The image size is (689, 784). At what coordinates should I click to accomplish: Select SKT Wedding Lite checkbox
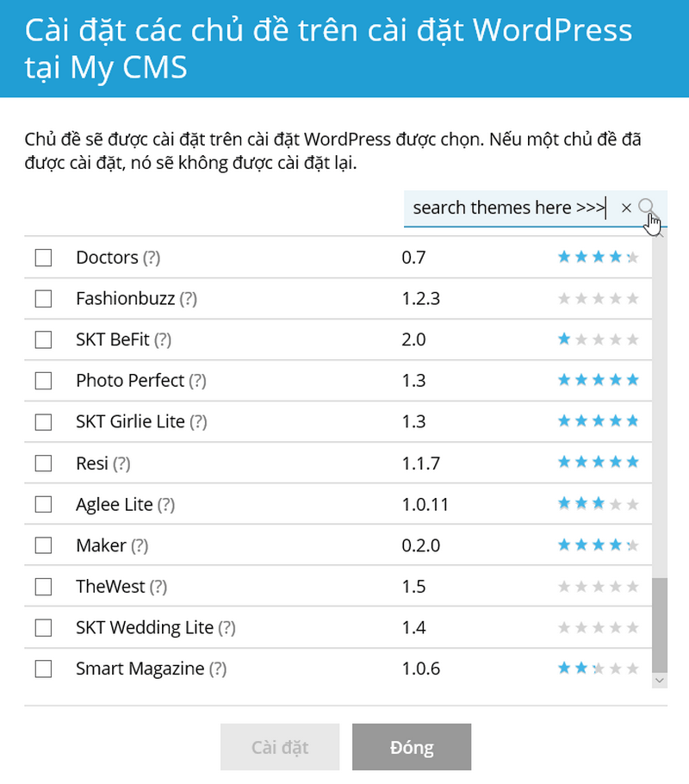tap(43, 628)
